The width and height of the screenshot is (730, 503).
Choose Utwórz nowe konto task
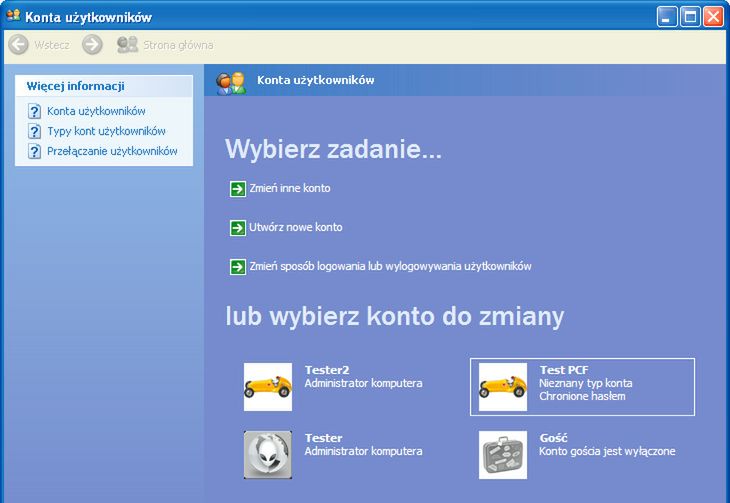click(296, 227)
